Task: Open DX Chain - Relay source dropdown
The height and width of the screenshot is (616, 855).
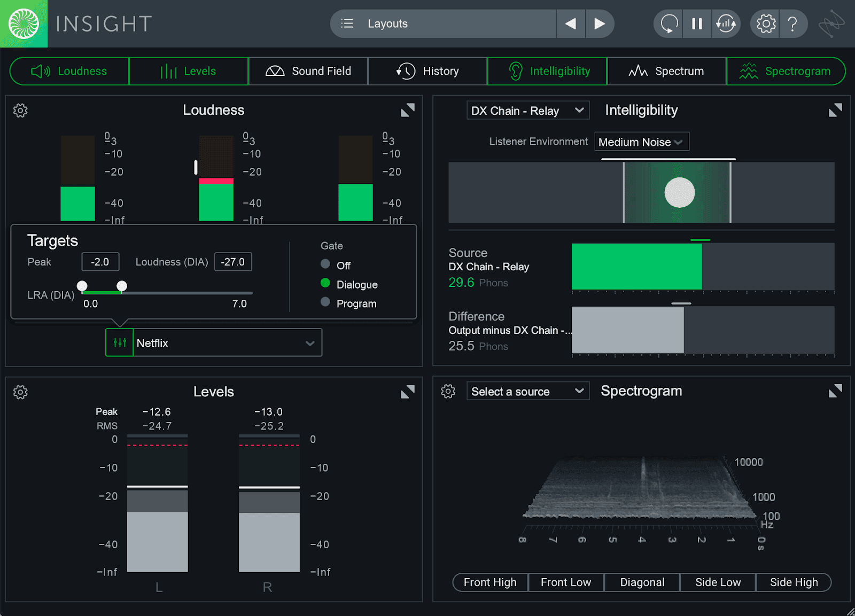Action: [x=528, y=111]
